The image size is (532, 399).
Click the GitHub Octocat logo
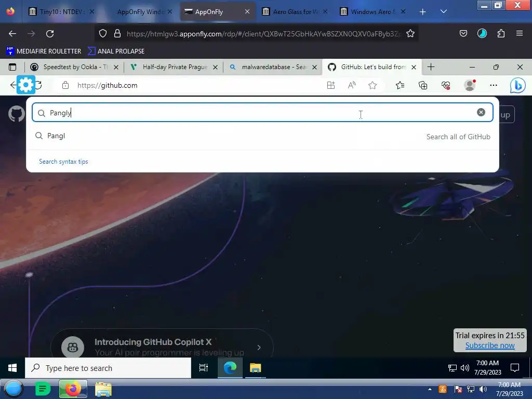click(x=16, y=114)
